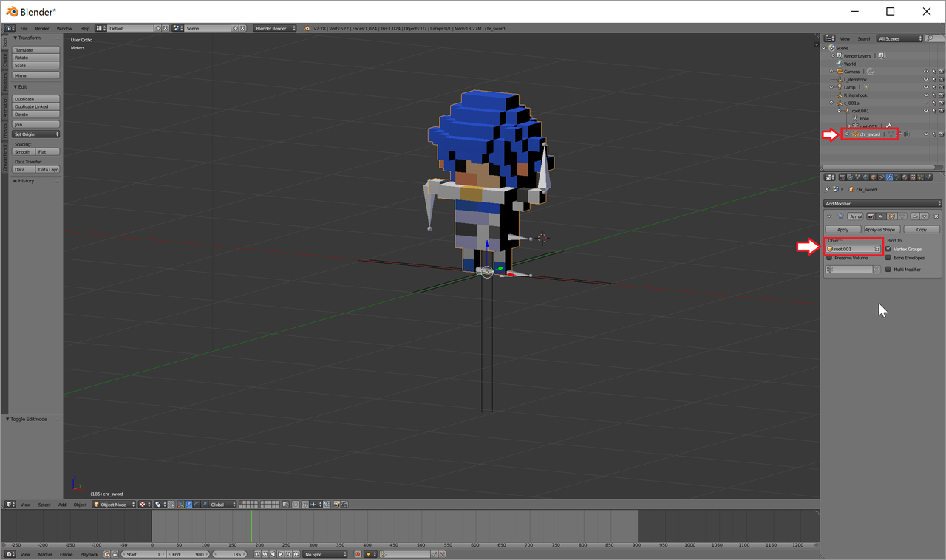This screenshot has width=946, height=560.
Task: Toggle the 3D manipulator widget
Action: tap(181, 505)
